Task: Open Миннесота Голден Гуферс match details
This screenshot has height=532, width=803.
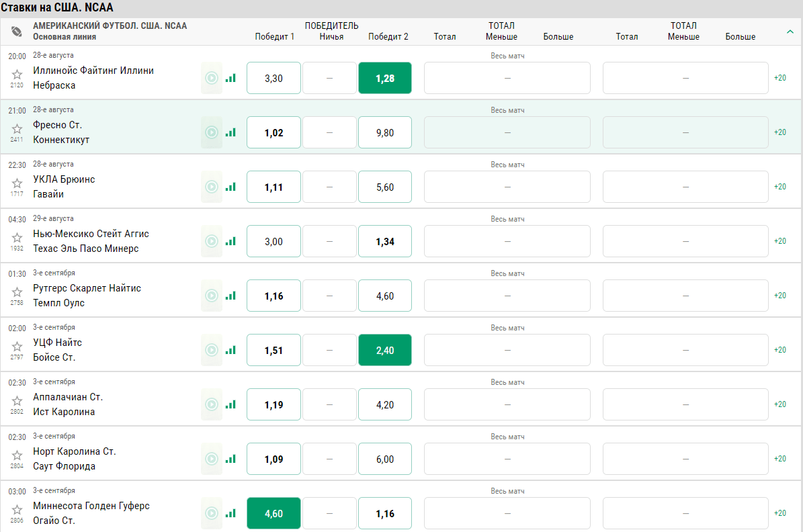Action: pos(91,513)
